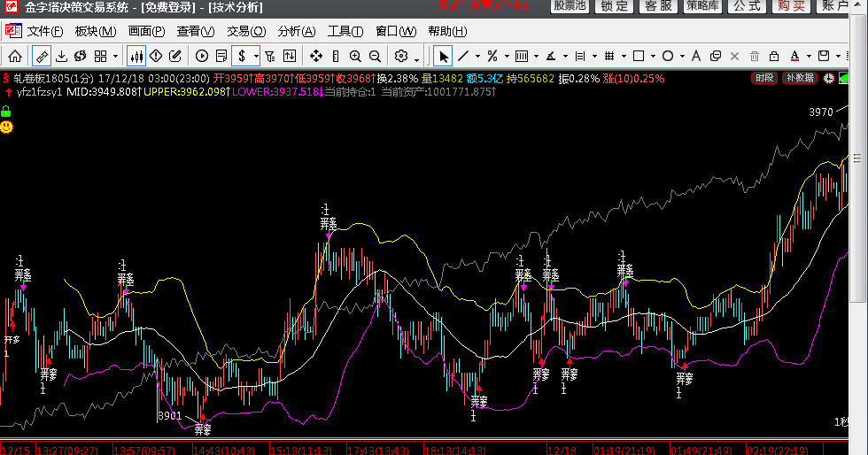The height and width of the screenshot is (455, 868).
Task: Toggle the green padlock on chart
Action: pyautogui.click(x=6, y=112)
